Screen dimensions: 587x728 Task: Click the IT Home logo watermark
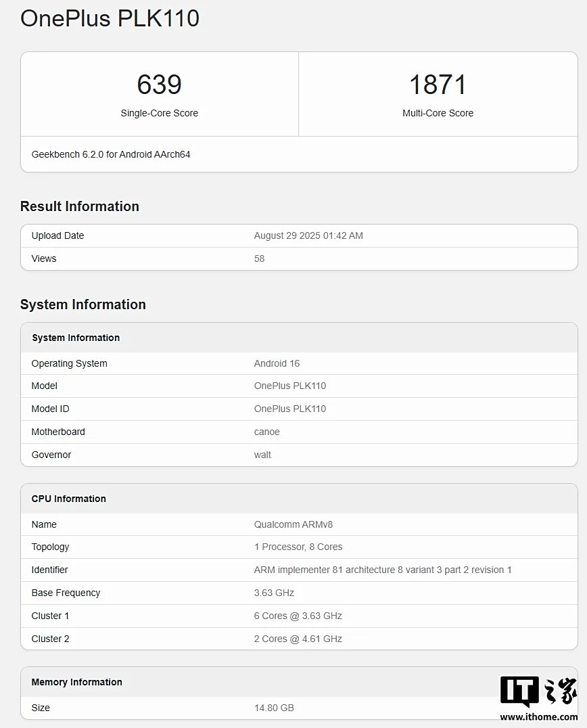click(539, 691)
